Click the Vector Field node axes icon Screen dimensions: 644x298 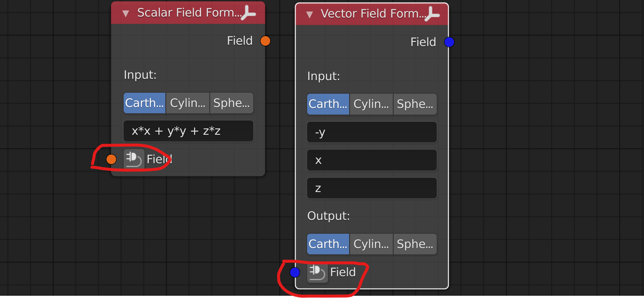[x=432, y=14]
